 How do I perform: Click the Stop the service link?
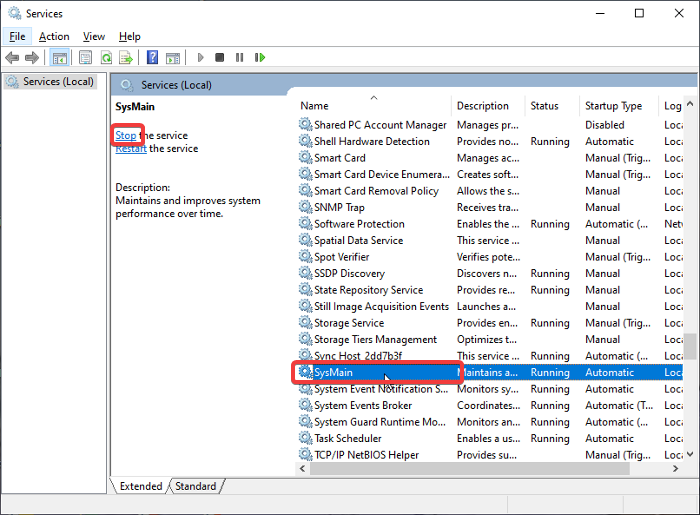[x=125, y=135]
